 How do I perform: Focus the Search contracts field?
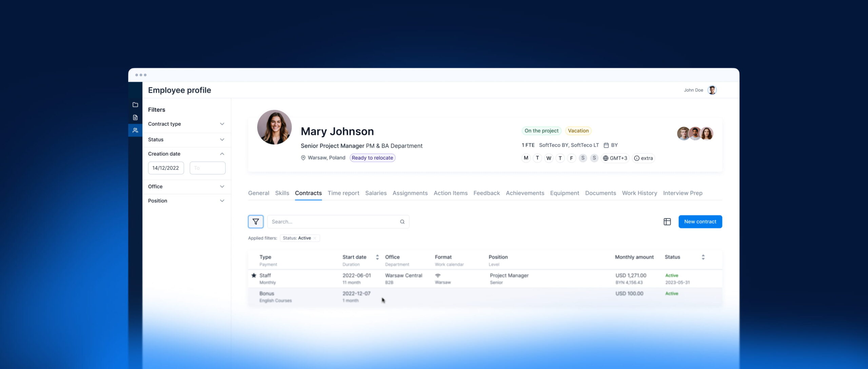coord(338,222)
